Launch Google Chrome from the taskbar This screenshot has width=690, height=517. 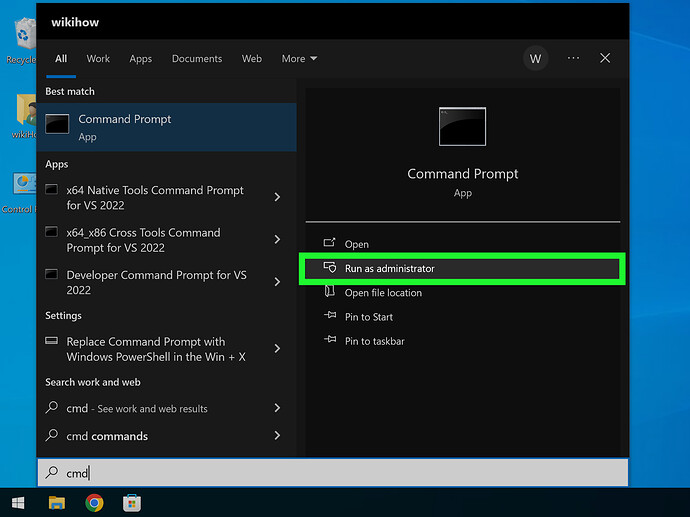(x=94, y=502)
